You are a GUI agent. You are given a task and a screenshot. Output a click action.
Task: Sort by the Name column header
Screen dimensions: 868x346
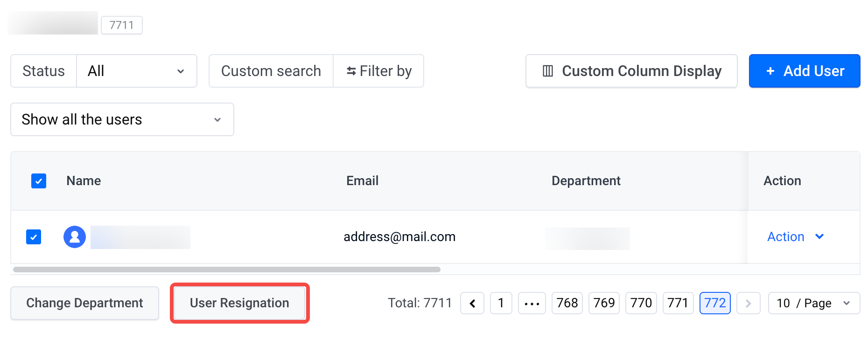(84, 181)
